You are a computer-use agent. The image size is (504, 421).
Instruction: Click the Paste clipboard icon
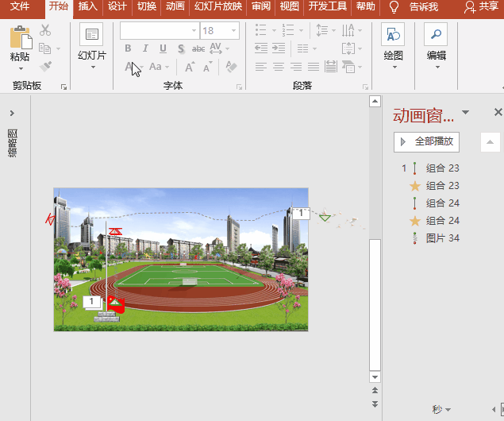(x=21, y=37)
